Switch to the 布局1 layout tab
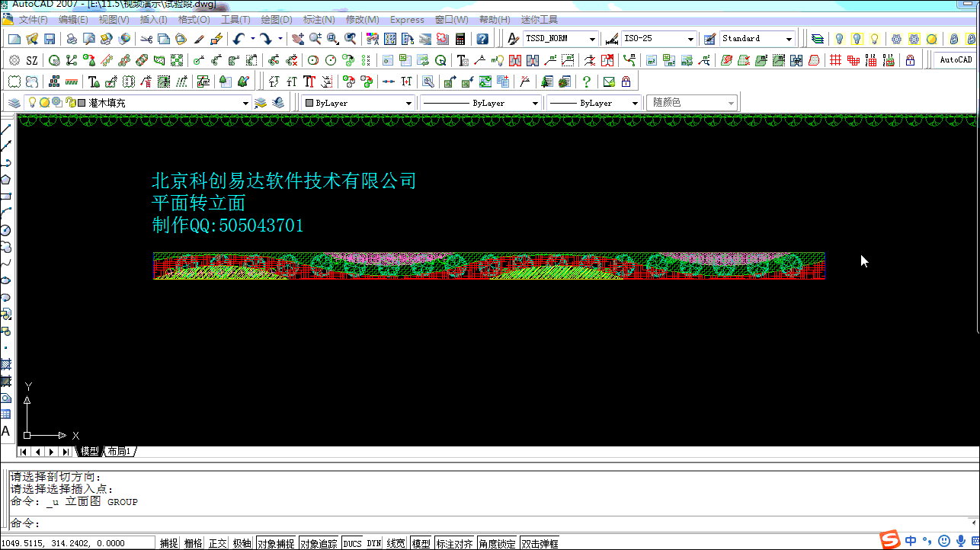 tap(120, 452)
